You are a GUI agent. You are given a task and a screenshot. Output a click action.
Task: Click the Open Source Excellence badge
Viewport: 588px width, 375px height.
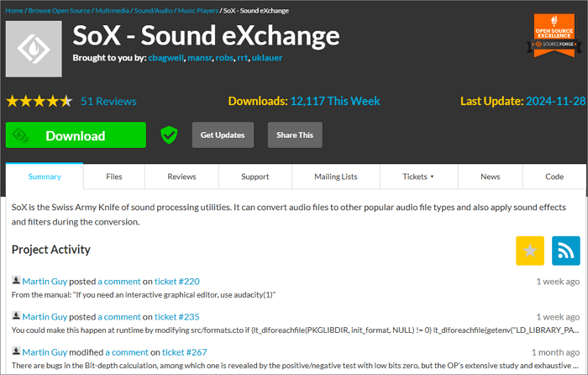[554, 35]
